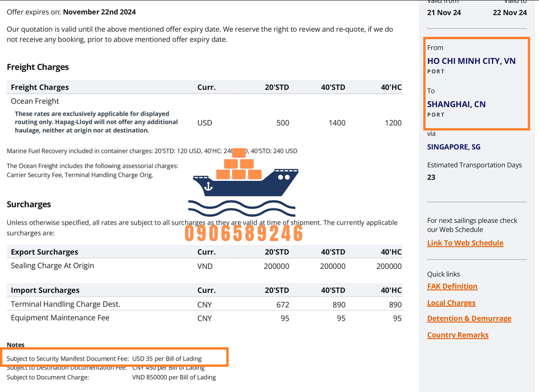Click the Ocean Freight 40'STD rate of 1400

[x=337, y=123]
